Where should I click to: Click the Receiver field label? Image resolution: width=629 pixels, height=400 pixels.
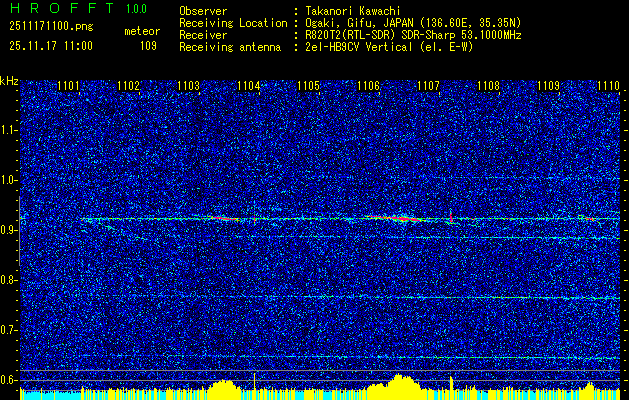click(203, 35)
